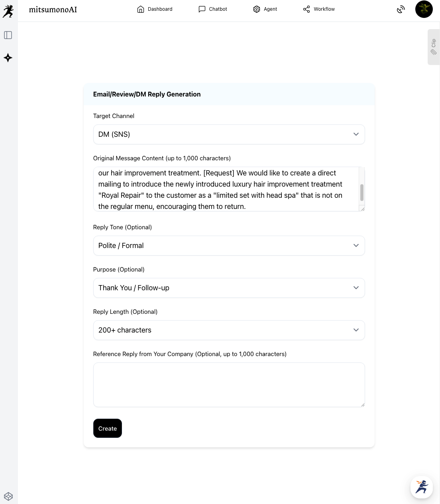
Task: Launch the floating ninja assistant button
Action: pos(421,487)
